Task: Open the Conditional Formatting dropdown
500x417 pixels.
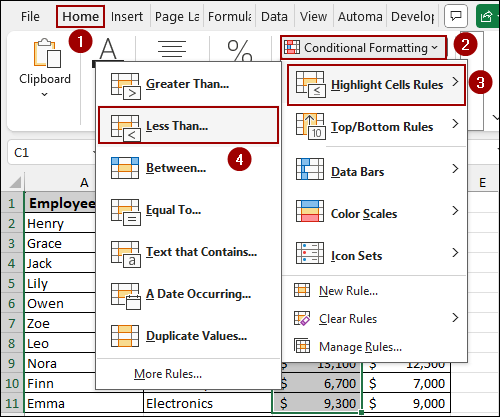Action: (363, 48)
